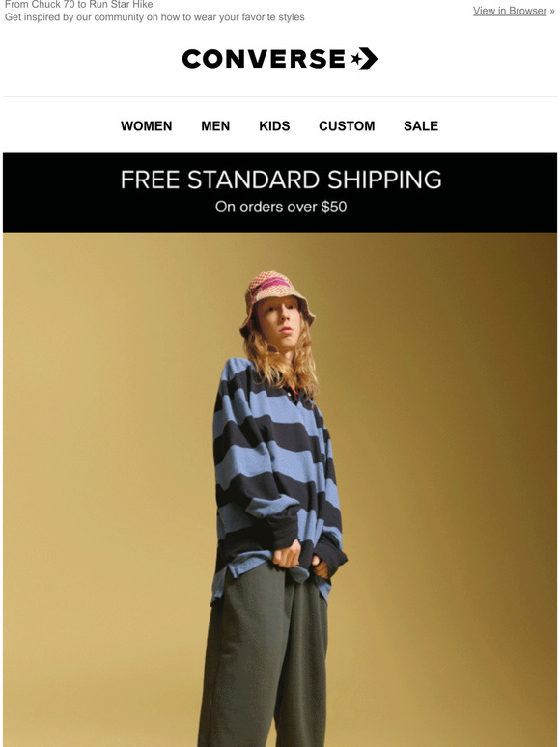560x747 pixels.
Task: Click the On orders over $50 text
Action: (x=281, y=207)
